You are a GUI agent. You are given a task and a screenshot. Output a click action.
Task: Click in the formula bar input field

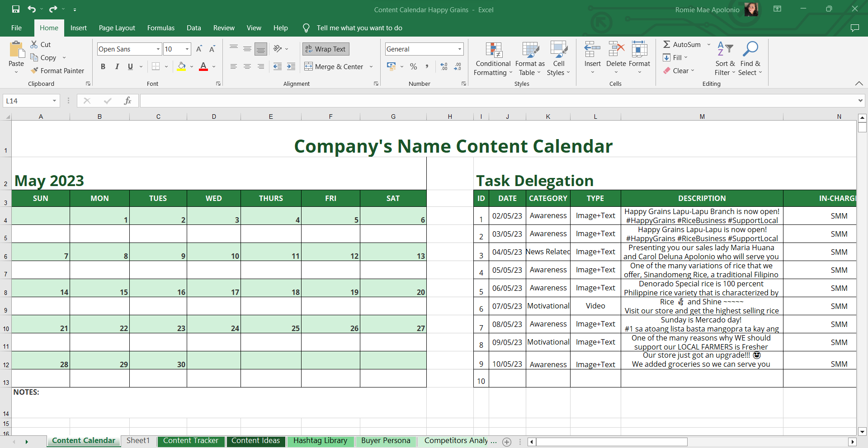tap(498, 101)
